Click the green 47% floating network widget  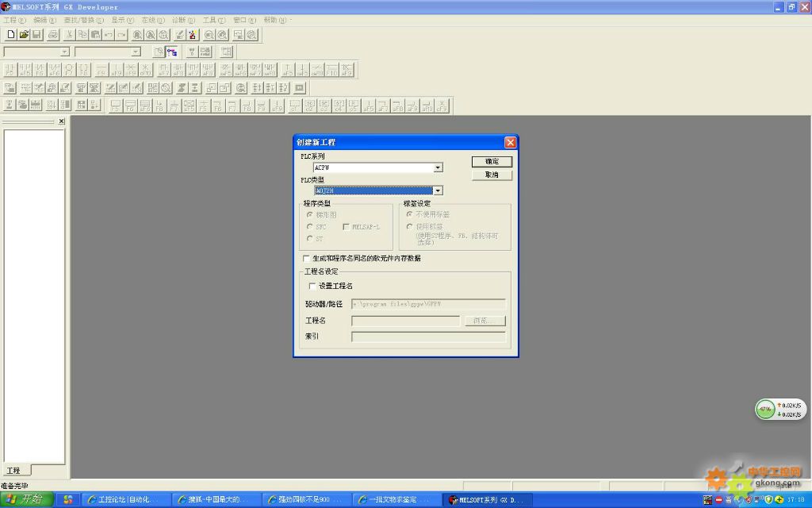click(765, 410)
